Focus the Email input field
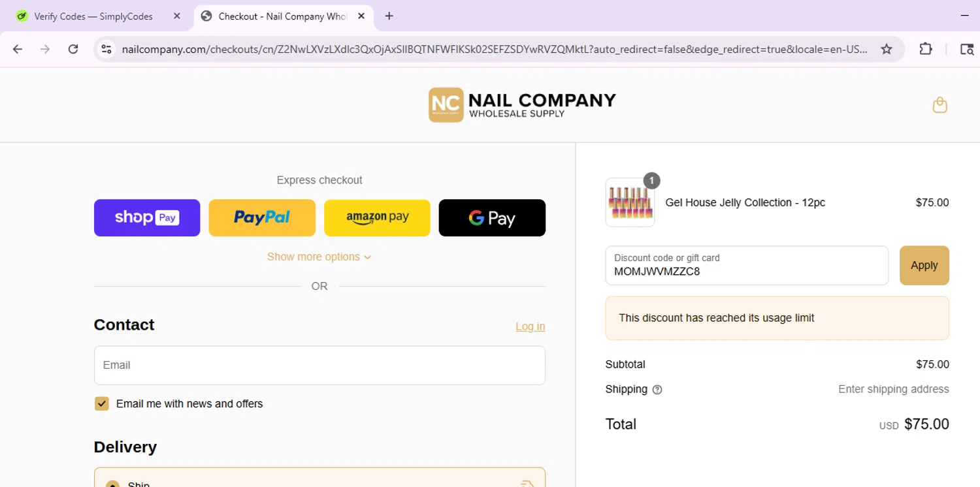The image size is (980, 487). click(319, 365)
